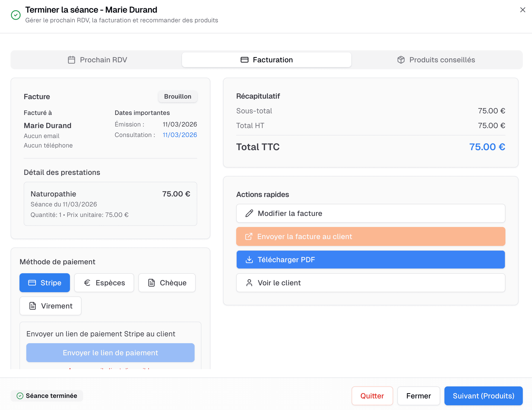Click the credit card icon on Facturation tab

point(244,60)
